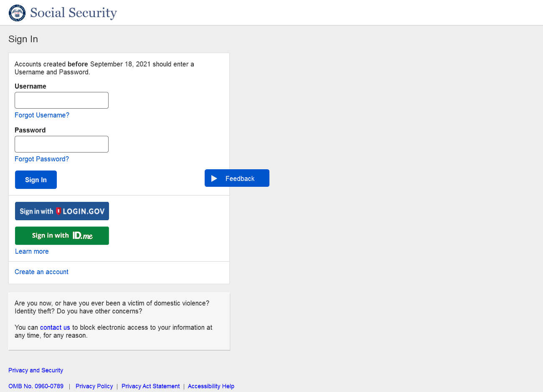This screenshot has height=392, width=543.
Task: Open Privacy and Security link
Action: 36,370
